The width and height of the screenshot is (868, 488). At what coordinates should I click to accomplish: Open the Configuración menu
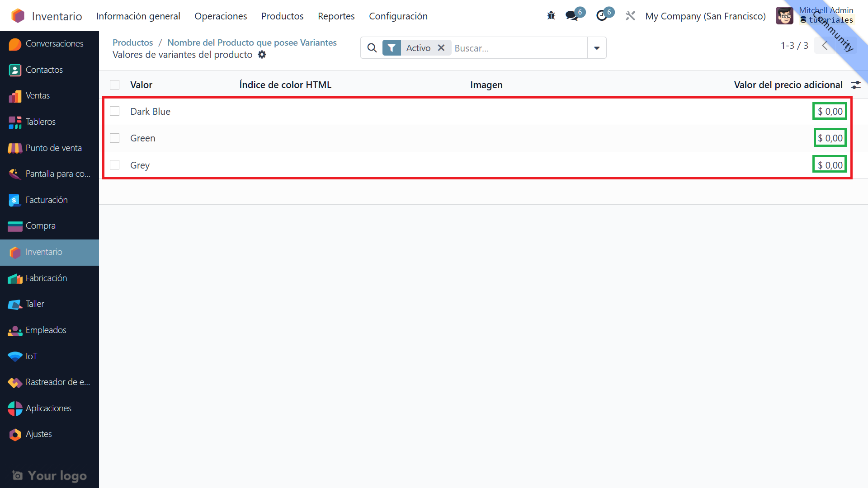tap(398, 16)
